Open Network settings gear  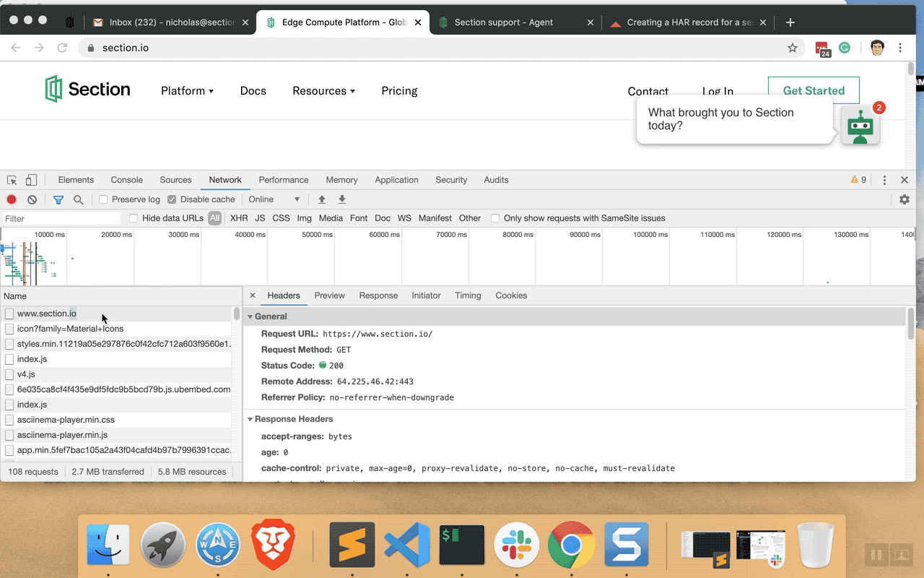[x=905, y=199]
